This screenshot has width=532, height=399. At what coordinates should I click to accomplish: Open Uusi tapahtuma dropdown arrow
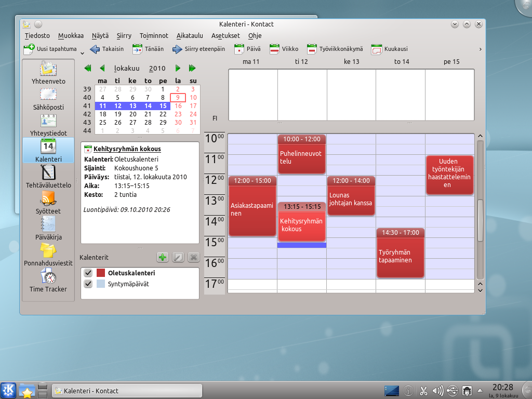tap(81, 52)
